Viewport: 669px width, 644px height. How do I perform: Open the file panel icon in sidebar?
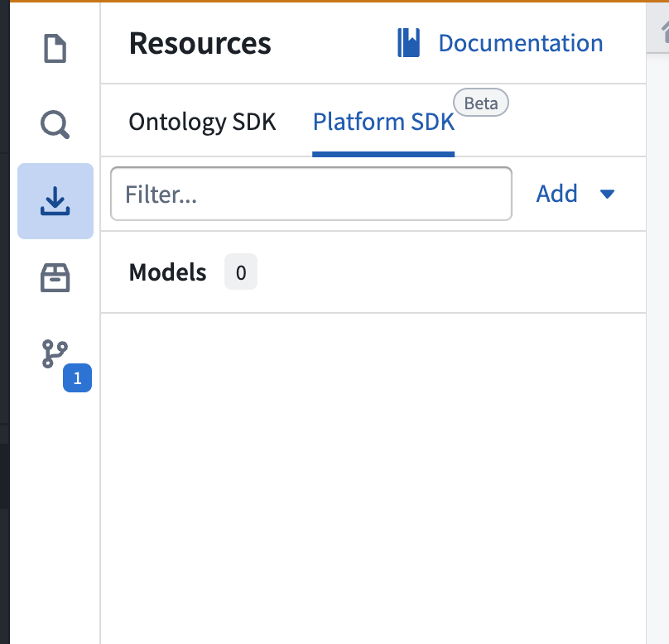click(55, 49)
